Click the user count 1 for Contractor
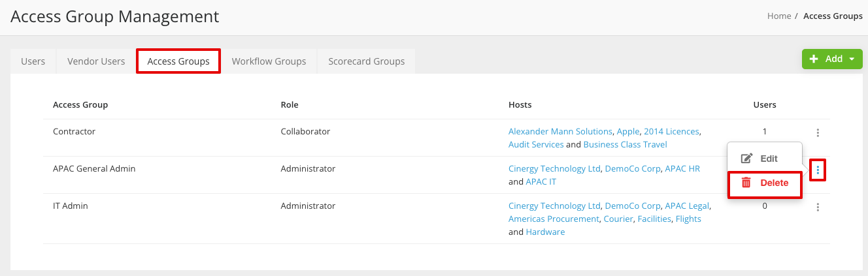 click(x=765, y=131)
